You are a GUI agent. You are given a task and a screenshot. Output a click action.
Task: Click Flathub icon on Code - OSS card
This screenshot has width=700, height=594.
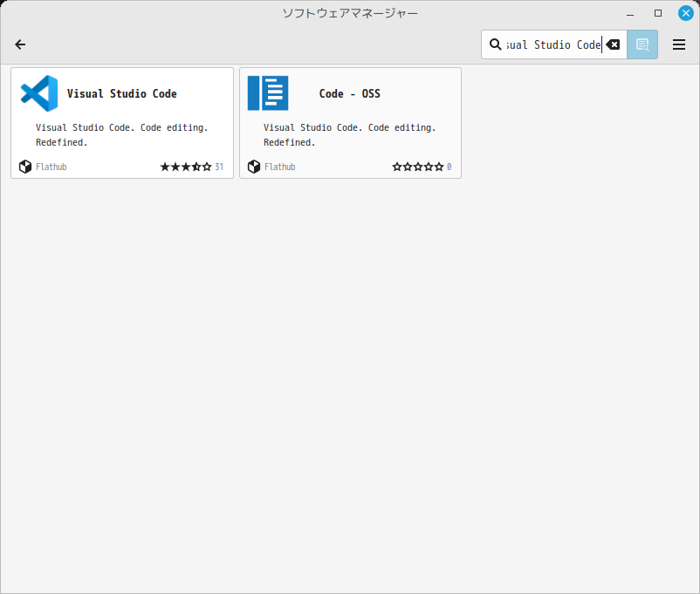(x=254, y=167)
